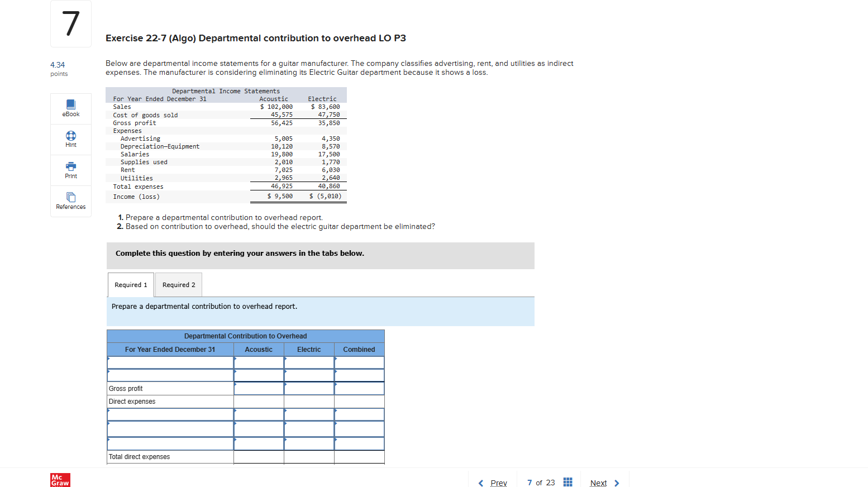Select the Electric cell in the second blank row
This screenshot has width=868, height=487.
pos(309,375)
